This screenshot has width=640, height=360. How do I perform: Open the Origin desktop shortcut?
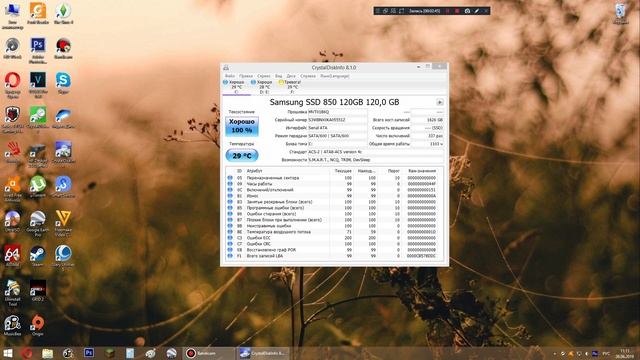38,325
